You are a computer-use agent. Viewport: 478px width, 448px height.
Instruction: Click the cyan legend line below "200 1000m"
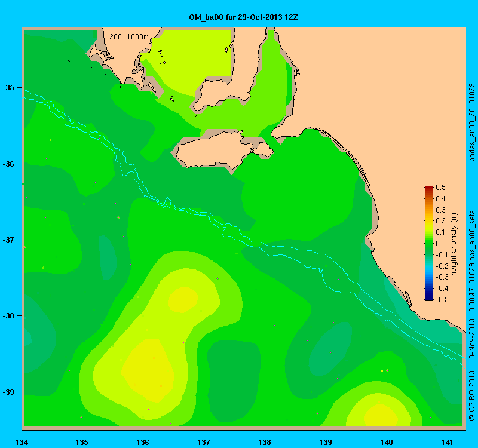[x=121, y=44]
